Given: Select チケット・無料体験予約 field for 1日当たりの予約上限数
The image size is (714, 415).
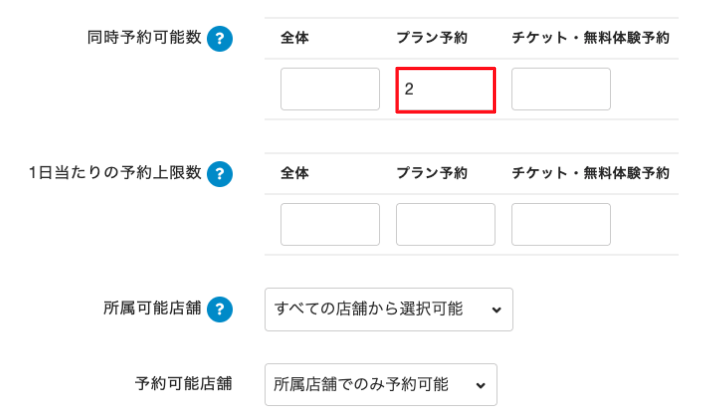Looking at the screenshot, I should [x=561, y=224].
